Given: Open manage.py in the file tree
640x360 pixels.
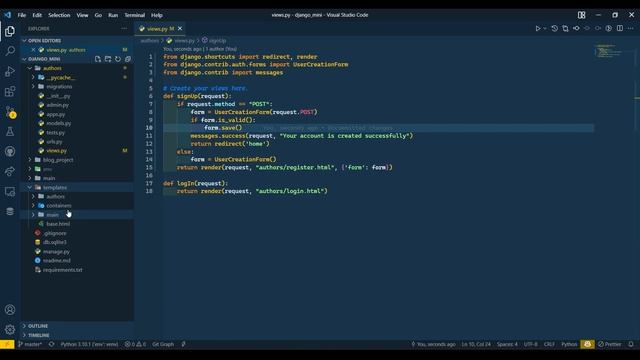Looking at the screenshot, I should tap(77, 251).
